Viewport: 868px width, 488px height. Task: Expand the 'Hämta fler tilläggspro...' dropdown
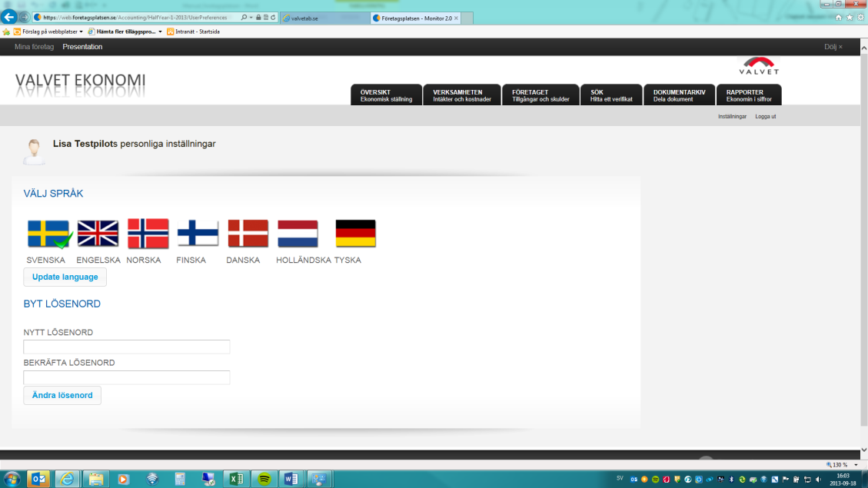pos(160,32)
